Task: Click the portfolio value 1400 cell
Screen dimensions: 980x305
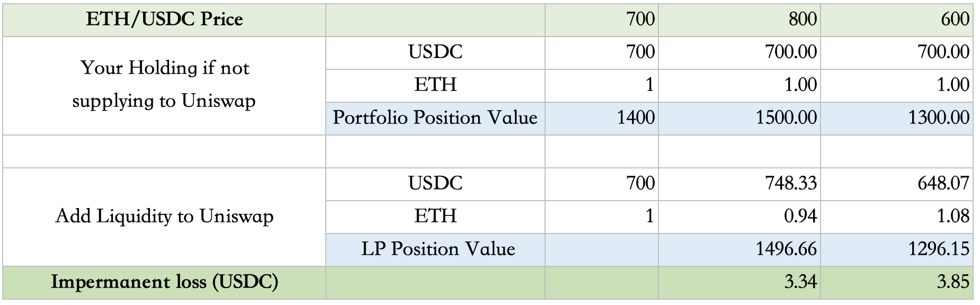Action: tap(601, 118)
